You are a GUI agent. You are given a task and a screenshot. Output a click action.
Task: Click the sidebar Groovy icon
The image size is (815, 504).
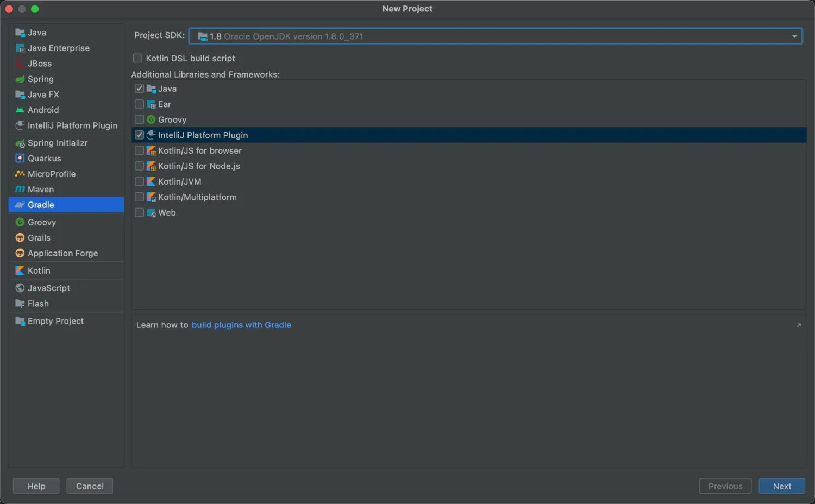pos(20,222)
